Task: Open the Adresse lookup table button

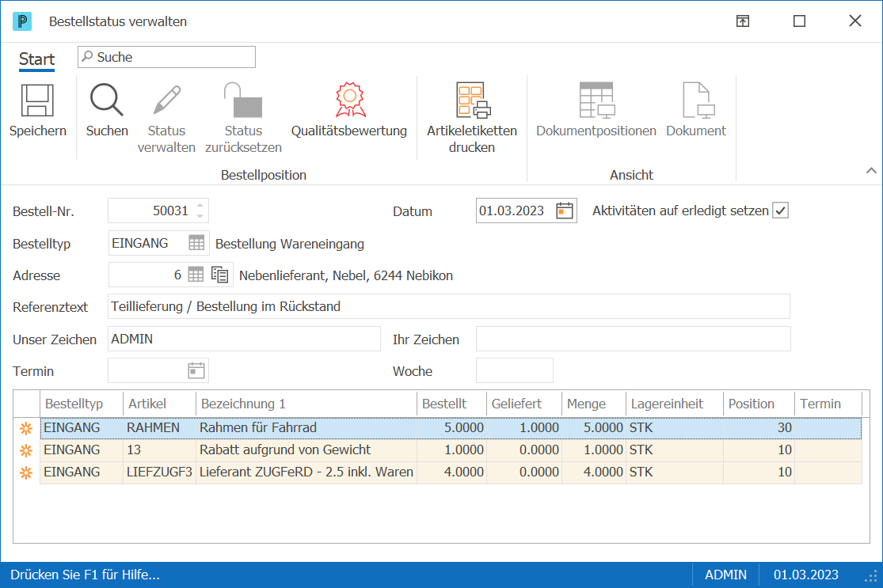Action: pyautogui.click(x=196, y=275)
